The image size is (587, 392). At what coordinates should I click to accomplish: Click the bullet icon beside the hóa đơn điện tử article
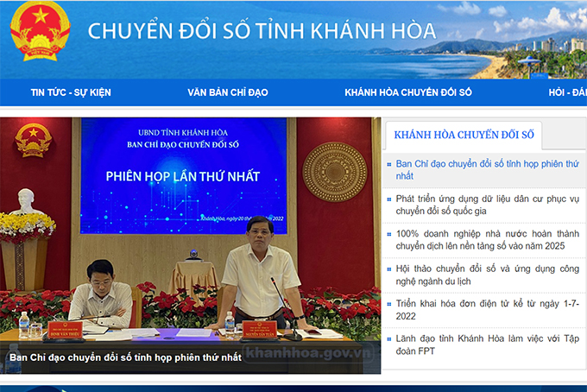tap(389, 305)
